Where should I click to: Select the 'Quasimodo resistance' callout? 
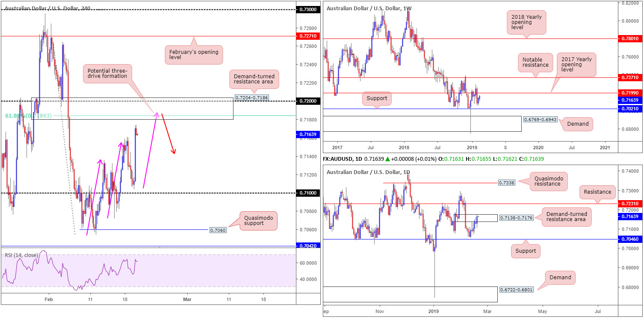pyautogui.click(x=549, y=181)
